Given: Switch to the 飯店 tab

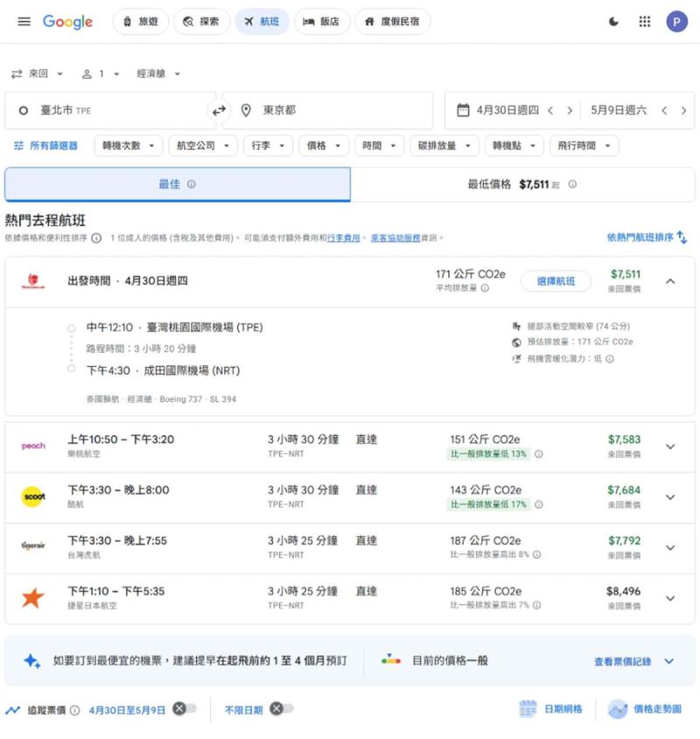Looking at the screenshot, I should 322,22.
